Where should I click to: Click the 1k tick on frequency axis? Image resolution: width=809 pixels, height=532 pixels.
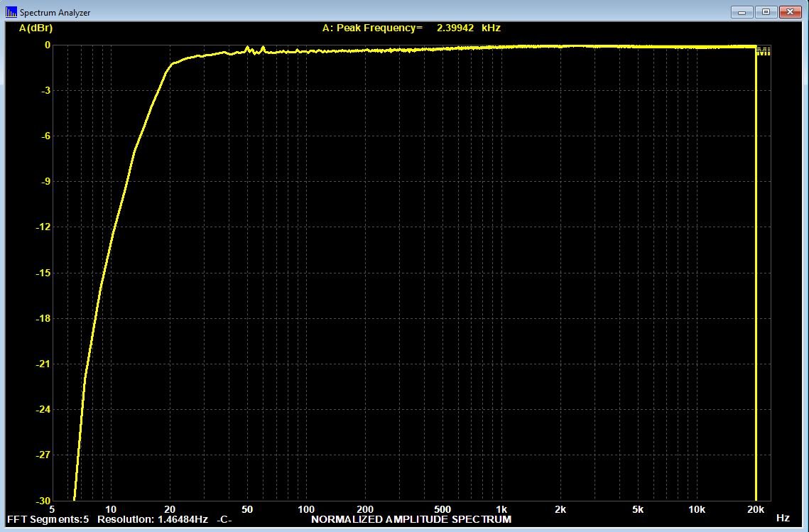point(501,509)
